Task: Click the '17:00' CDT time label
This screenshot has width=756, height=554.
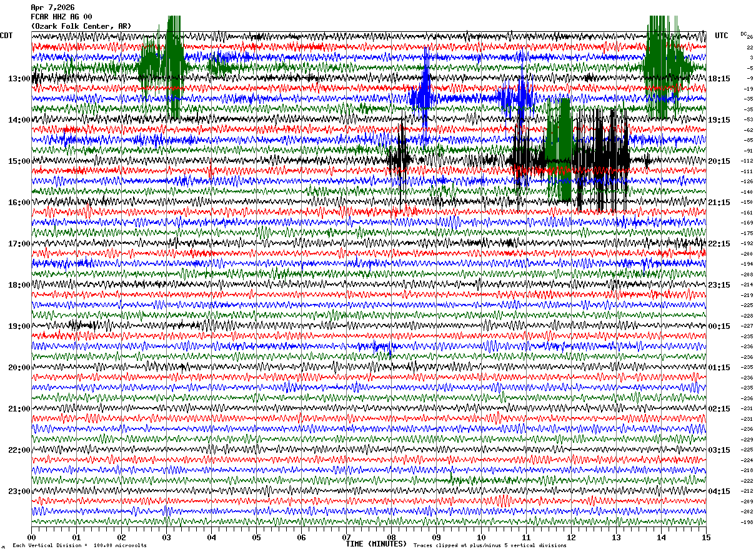Action: 19,244
